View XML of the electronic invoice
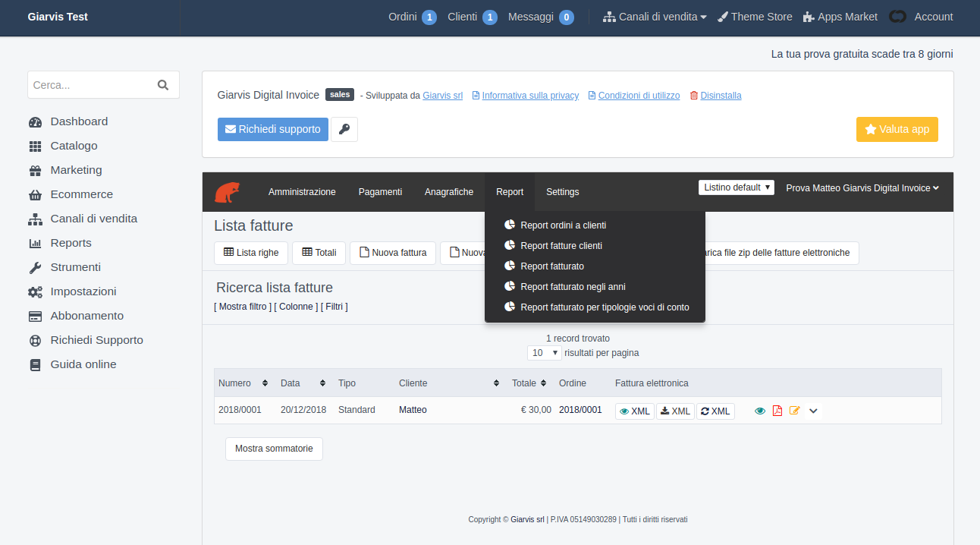The height and width of the screenshot is (545, 980). (x=635, y=411)
